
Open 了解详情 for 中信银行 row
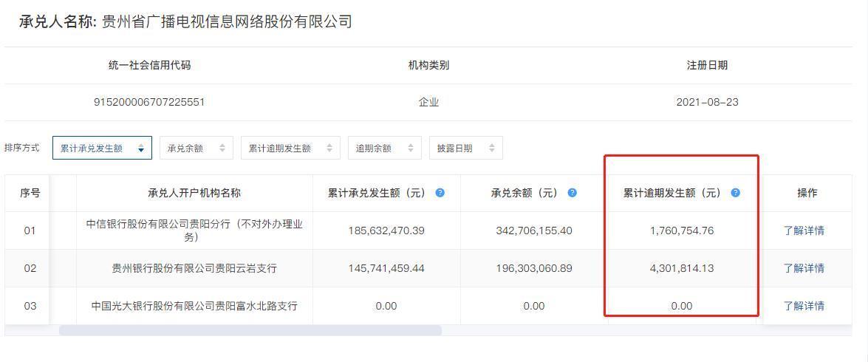pos(804,230)
